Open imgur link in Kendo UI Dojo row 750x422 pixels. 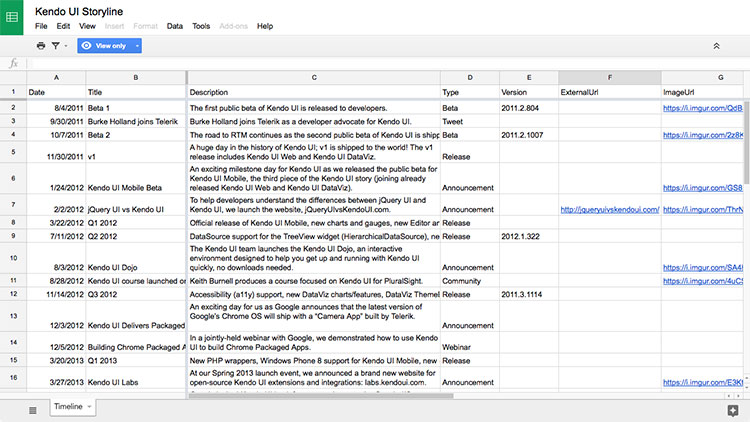(x=703, y=267)
